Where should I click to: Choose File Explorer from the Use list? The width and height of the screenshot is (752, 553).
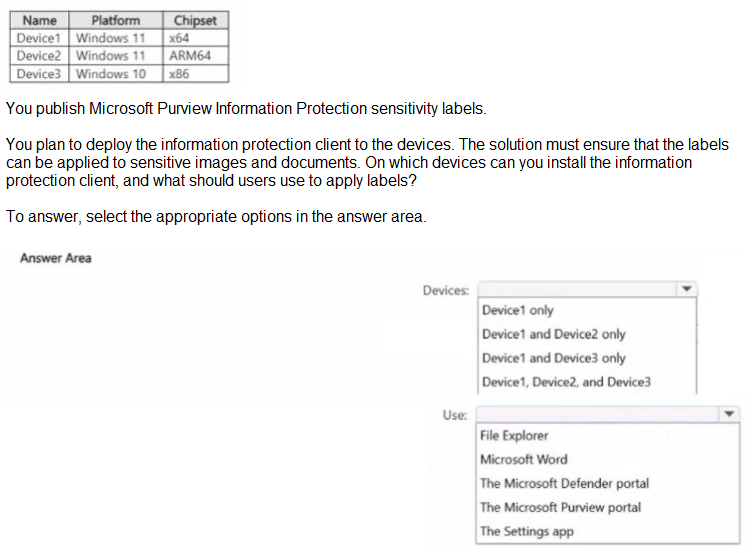click(x=514, y=436)
